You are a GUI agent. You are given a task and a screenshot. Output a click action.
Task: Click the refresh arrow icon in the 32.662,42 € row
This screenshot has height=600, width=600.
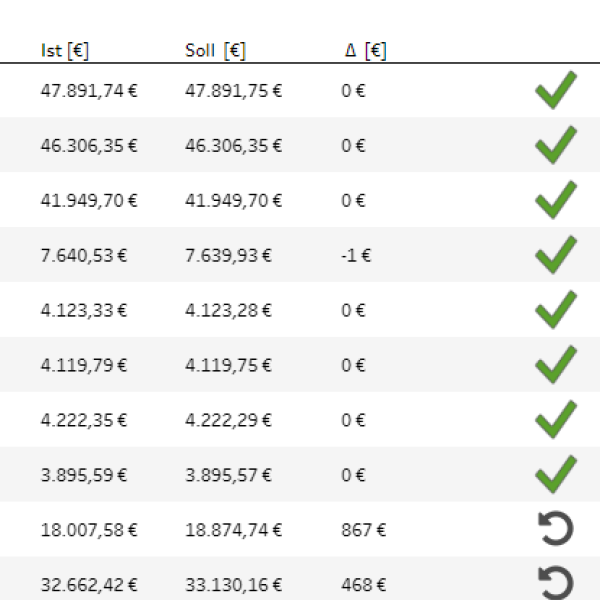[556, 583]
